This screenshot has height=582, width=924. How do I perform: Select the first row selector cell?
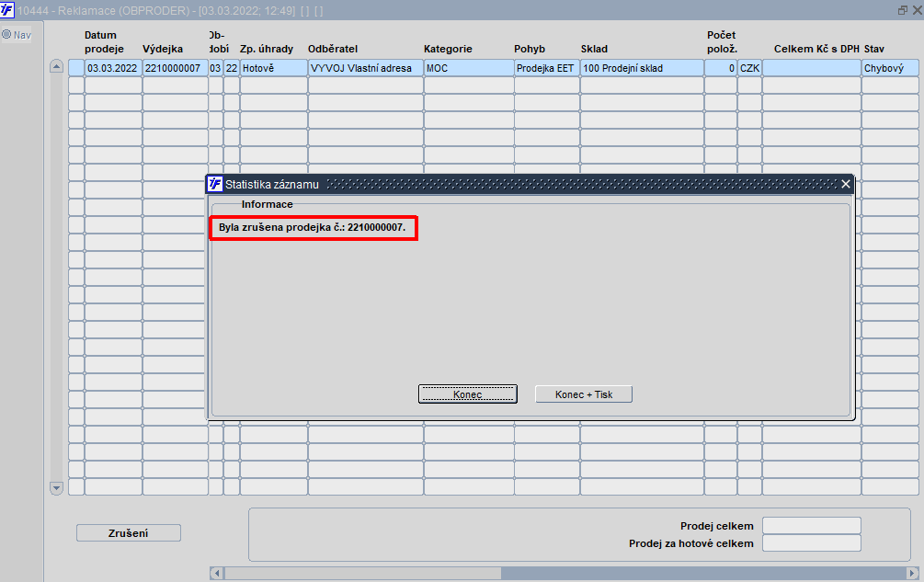[76, 68]
